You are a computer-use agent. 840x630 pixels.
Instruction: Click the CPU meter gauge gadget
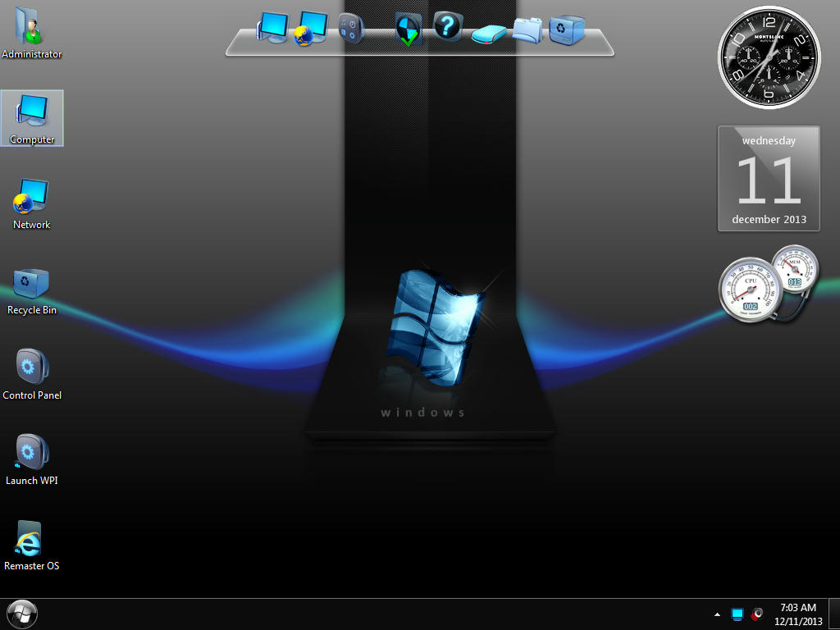[751, 290]
